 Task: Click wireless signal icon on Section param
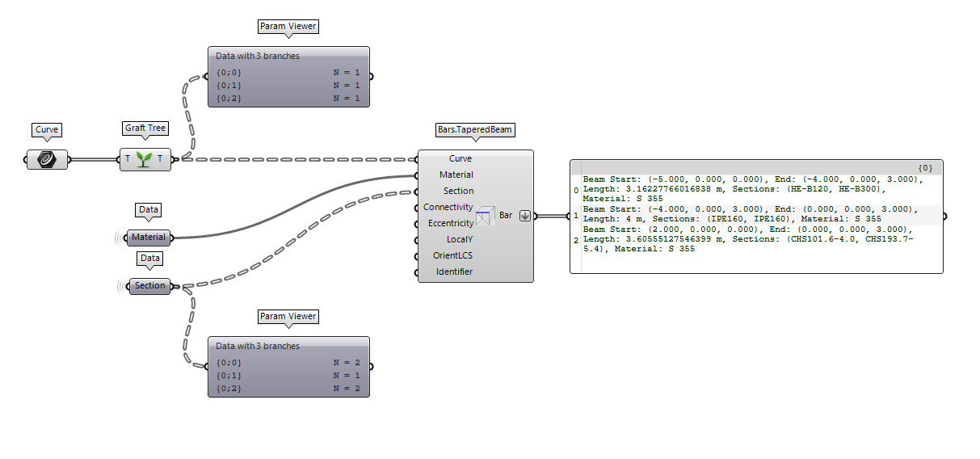(123, 285)
